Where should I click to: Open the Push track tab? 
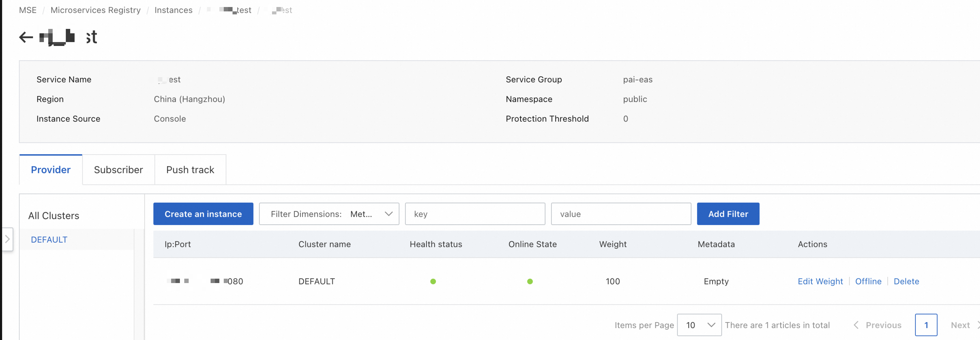point(190,170)
